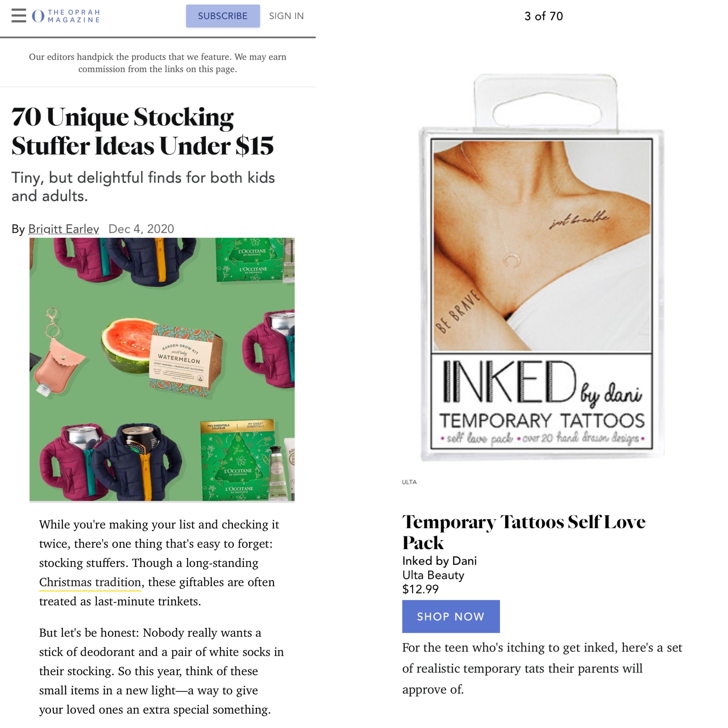Click the $12.99 price text
Viewport: 728px width, 728px height.
[420, 589]
